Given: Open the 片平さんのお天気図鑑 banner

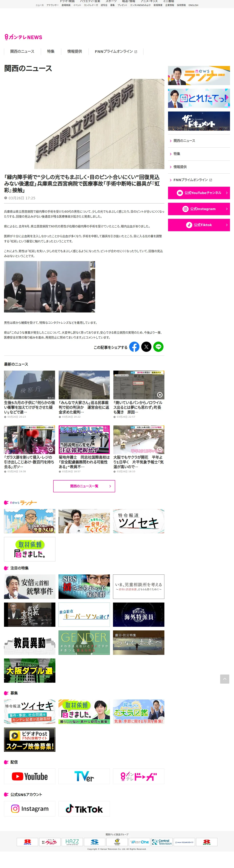Looking at the screenshot, I should point(139,712).
